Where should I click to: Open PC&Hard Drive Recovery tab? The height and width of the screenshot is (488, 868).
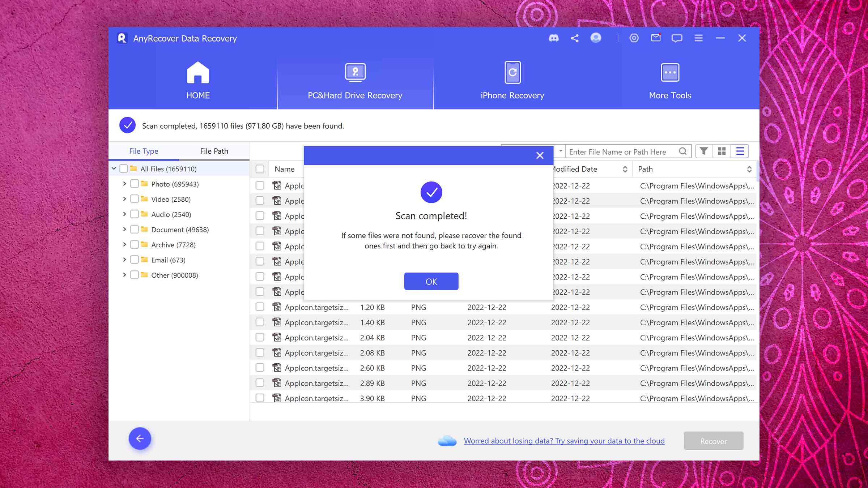tap(355, 81)
